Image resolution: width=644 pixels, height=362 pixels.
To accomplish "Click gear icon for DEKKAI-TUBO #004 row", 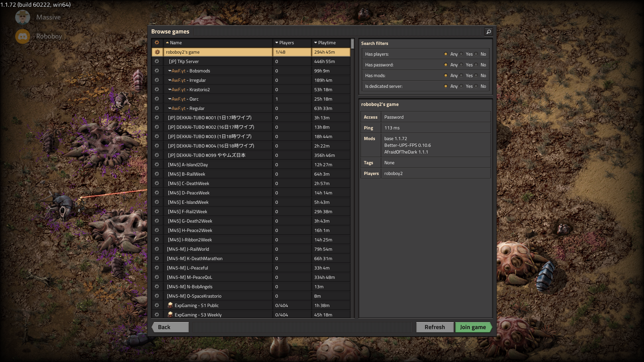I will click(x=157, y=146).
